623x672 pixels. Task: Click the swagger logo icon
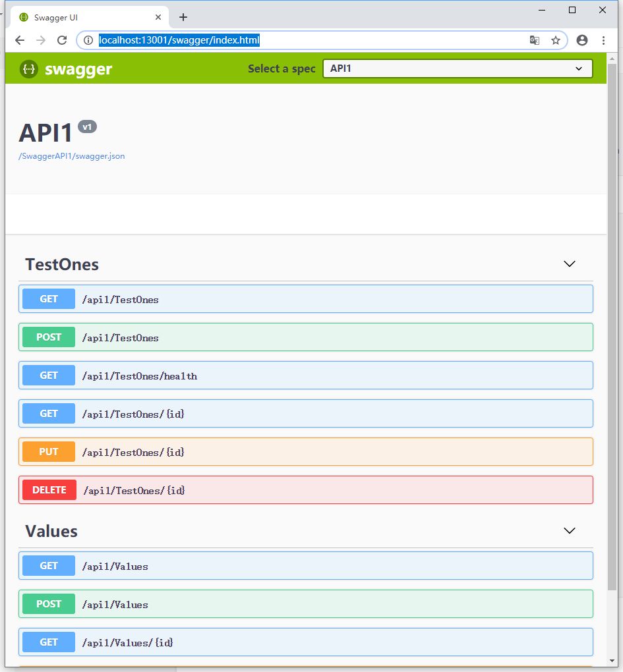coord(29,69)
